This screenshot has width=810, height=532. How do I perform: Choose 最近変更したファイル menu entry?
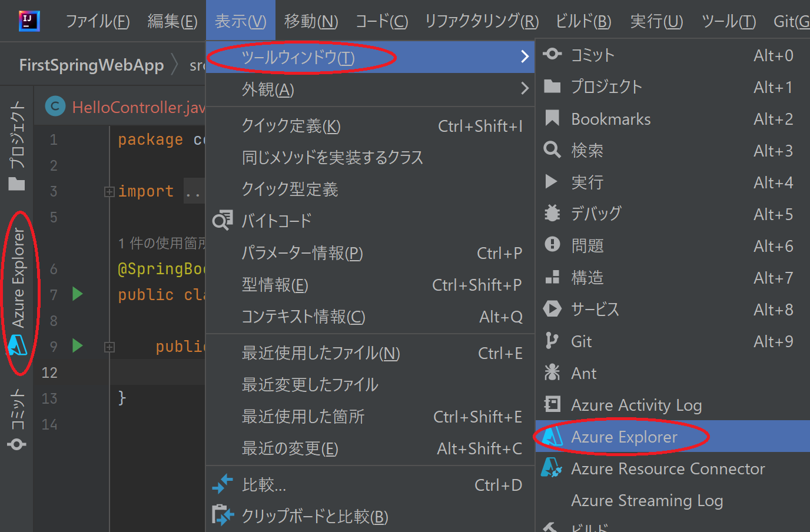370,385
